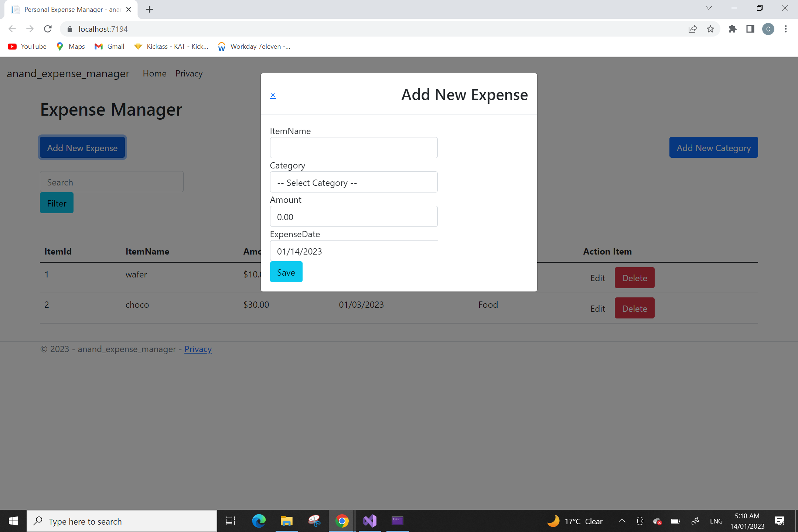Open Maps bookmark shortcut
The width and height of the screenshot is (798, 532).
point(70,46)
